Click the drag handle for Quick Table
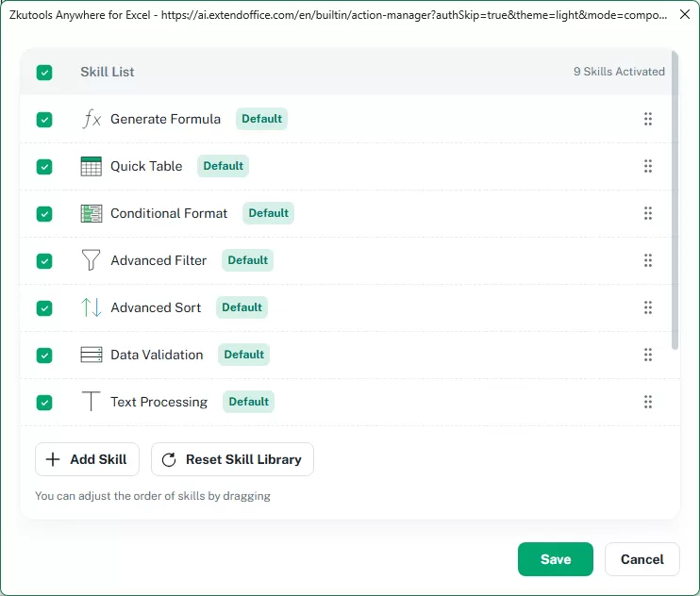This screenshot has height=596, width=700. 648,166
